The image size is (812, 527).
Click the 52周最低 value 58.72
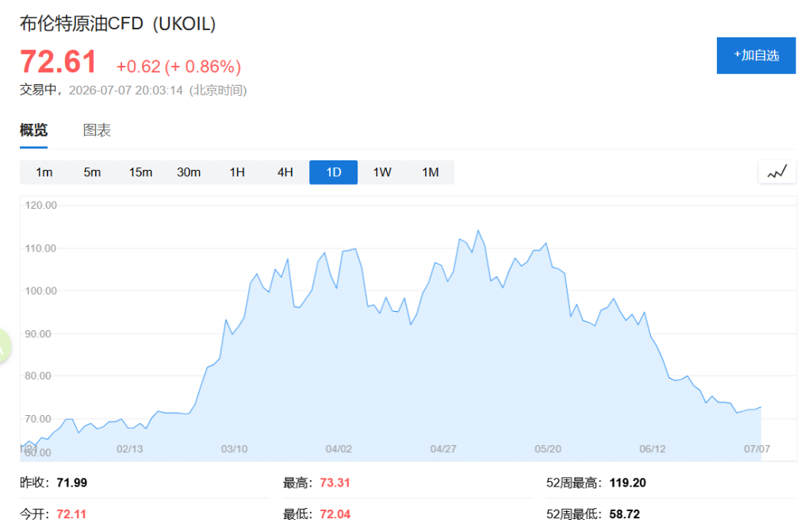coord(625,514)
